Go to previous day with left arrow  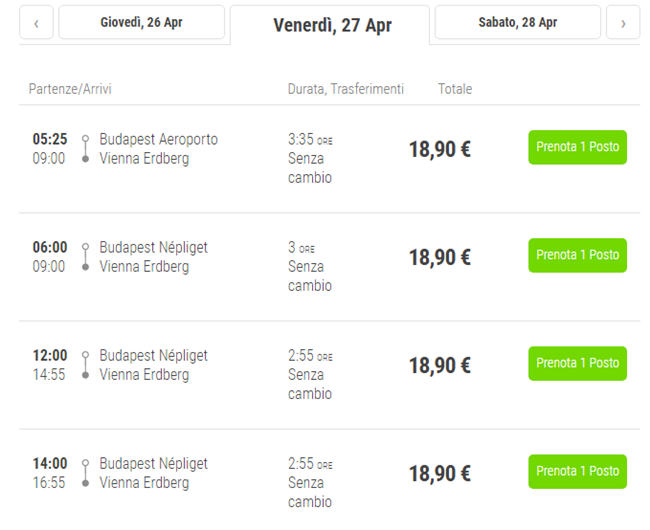(36, 23)
